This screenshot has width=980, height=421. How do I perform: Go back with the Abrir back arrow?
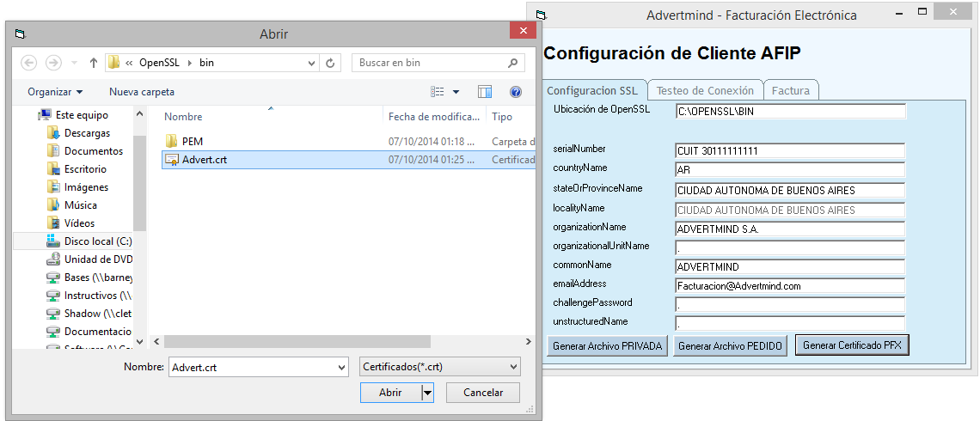point(28,63)
